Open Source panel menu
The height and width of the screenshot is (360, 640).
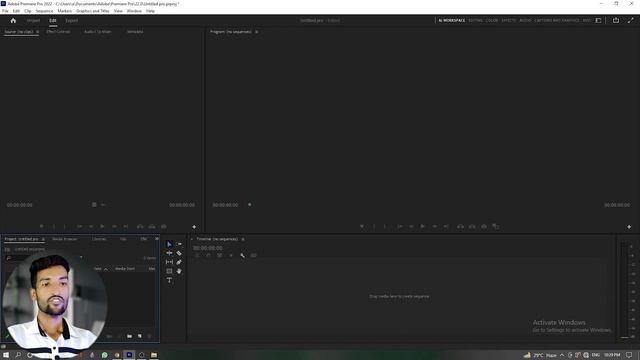(38, 31)
